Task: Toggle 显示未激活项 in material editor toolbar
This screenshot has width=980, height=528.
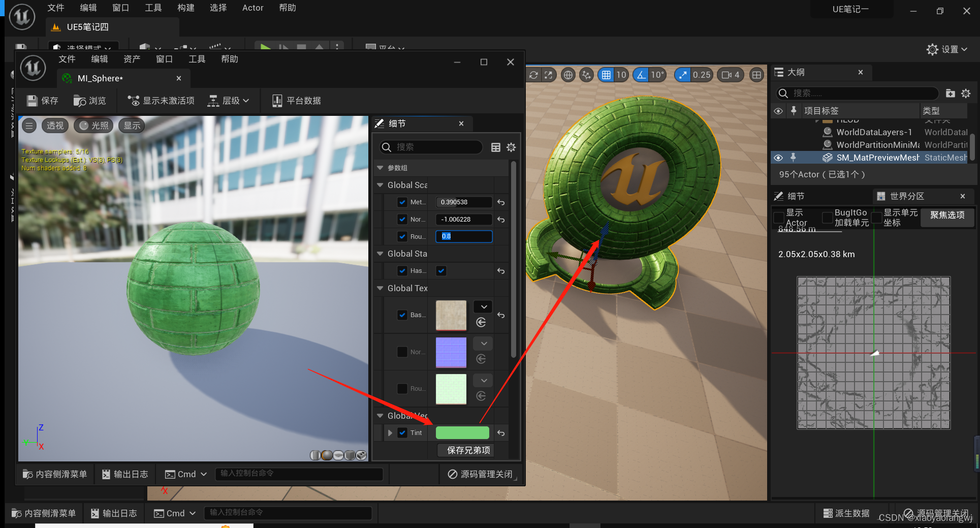Action: click(161, 101)
